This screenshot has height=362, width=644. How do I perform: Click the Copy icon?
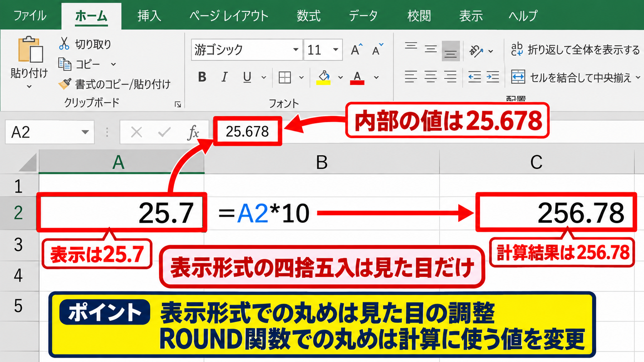pyautogui.click(x=65, y=64)
